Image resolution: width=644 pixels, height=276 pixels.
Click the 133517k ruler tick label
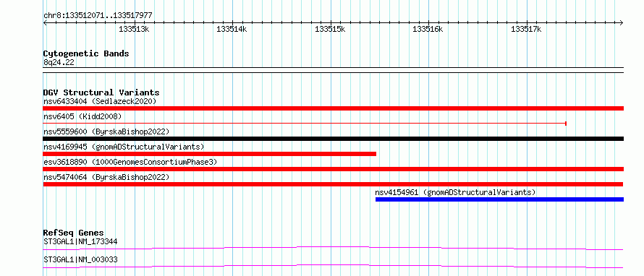tap(526, 29)
